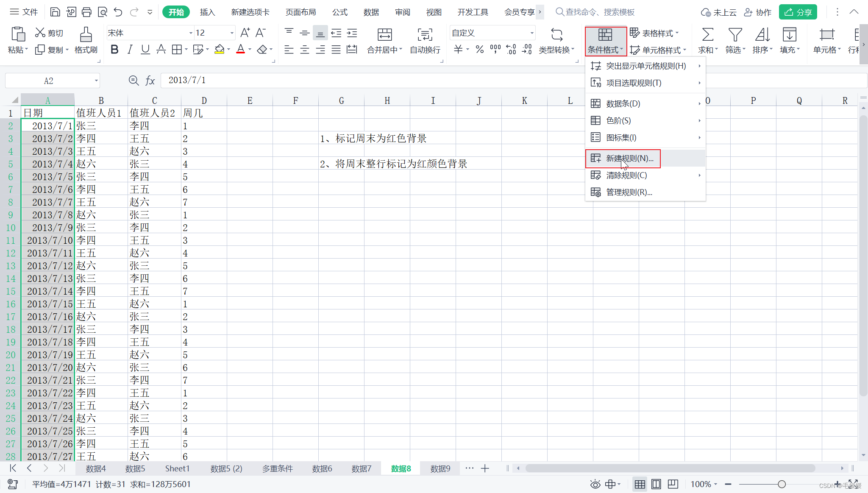The width and height of the screenshot is (868, 493).
Task: Click the Filter (筛选) funnel icon
Action: pos(735,35)
